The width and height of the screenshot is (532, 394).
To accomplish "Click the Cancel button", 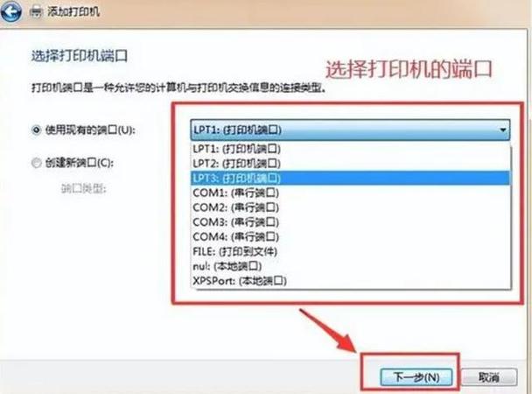I will [488, 376].
